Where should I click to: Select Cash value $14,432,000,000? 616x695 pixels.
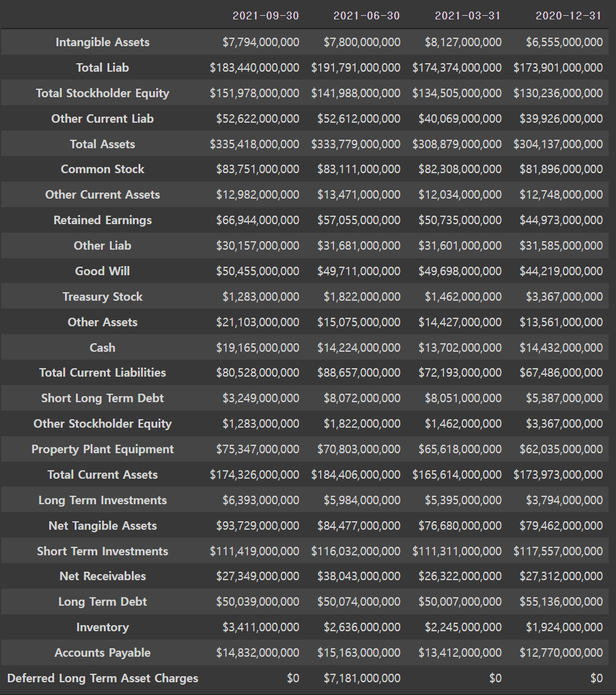click(x=561, y=347)
